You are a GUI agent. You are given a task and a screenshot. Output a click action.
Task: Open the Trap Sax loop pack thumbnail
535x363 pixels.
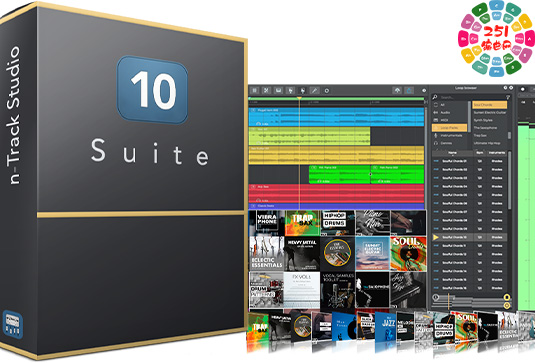point(302,223)
